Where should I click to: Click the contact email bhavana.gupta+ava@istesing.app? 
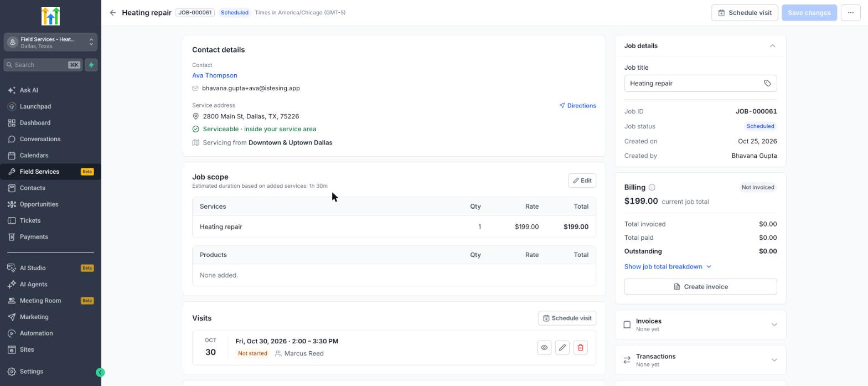[251, 88]
